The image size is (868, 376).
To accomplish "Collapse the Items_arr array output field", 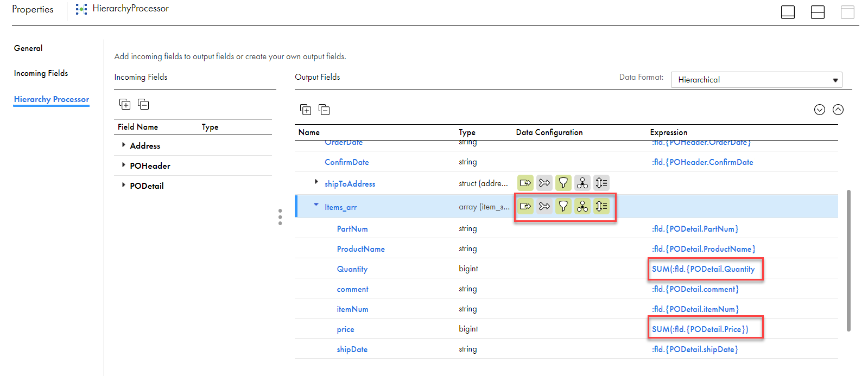I will tap(316, 205).
